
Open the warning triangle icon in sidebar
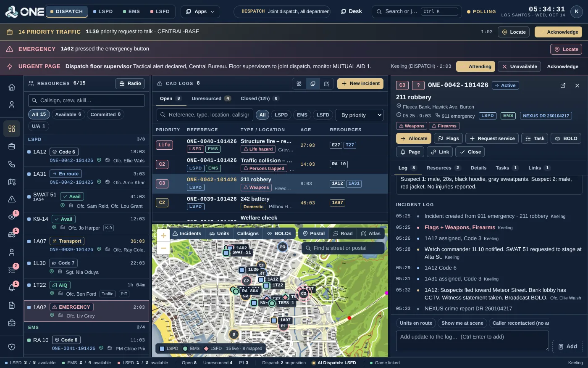coord(12,199)
